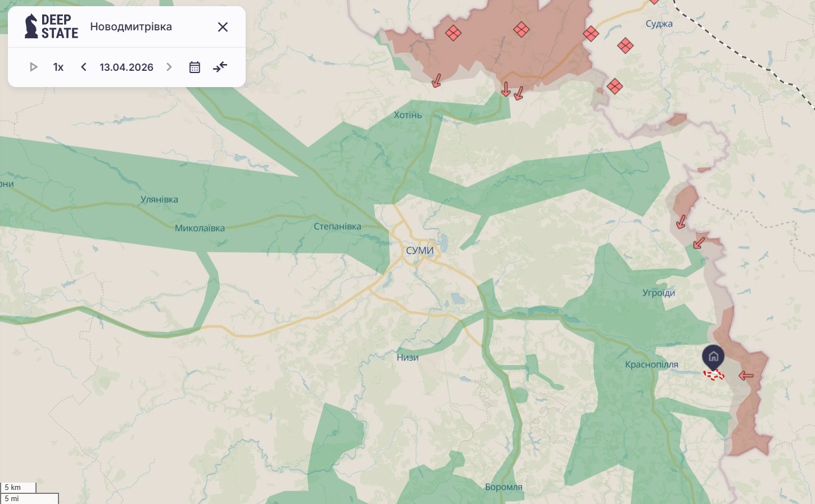
Task: Close the Новодмитрівка info panel
Action: [223, 27]
